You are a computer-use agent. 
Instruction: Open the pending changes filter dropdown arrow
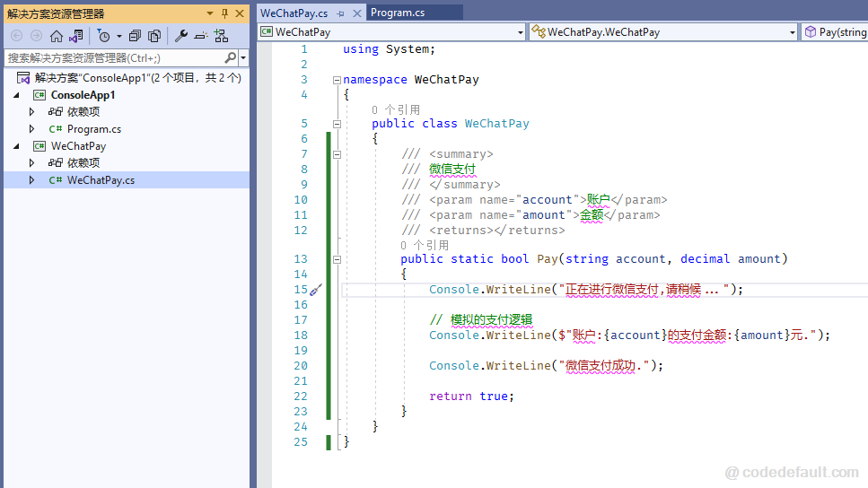click(119, 37)
